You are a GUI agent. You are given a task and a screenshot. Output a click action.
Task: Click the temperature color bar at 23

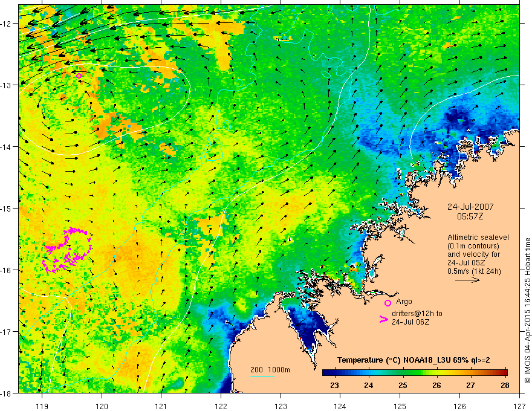tap(334, 373)
